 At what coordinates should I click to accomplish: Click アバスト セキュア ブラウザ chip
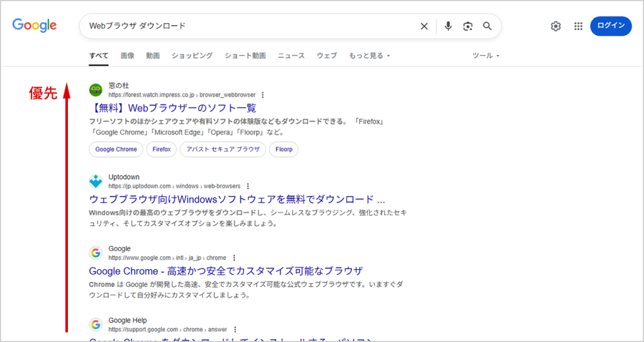pos(223,150)
